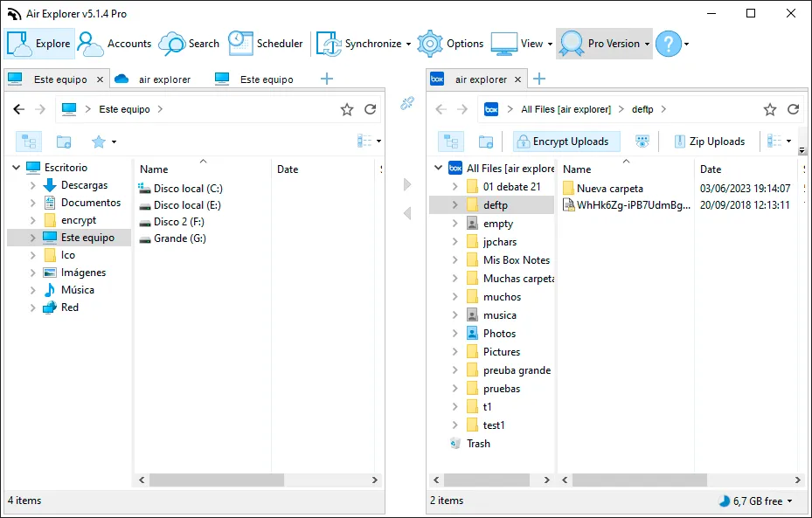Click right file list horizontal scrollbar
812x518 pixels.
click(x=640, y=480)
